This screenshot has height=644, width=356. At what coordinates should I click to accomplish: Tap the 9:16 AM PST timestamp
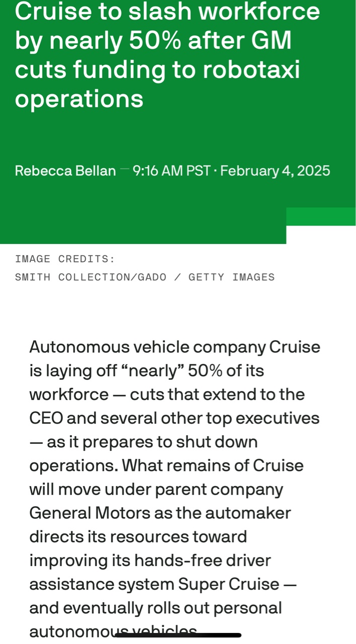coord(171,171)
